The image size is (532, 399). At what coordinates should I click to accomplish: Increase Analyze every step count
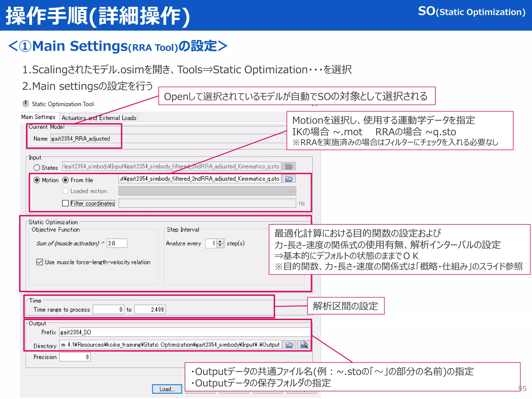[x=220, y=241]
